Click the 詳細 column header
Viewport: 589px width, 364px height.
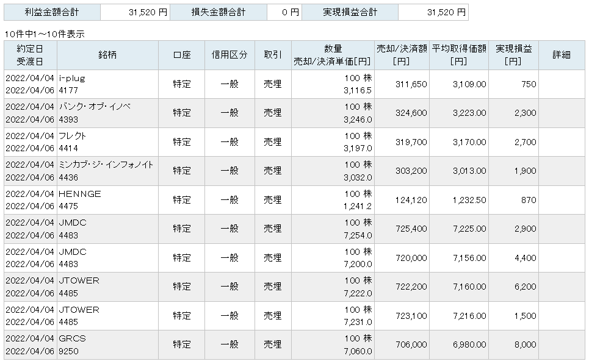coord(562,55)
